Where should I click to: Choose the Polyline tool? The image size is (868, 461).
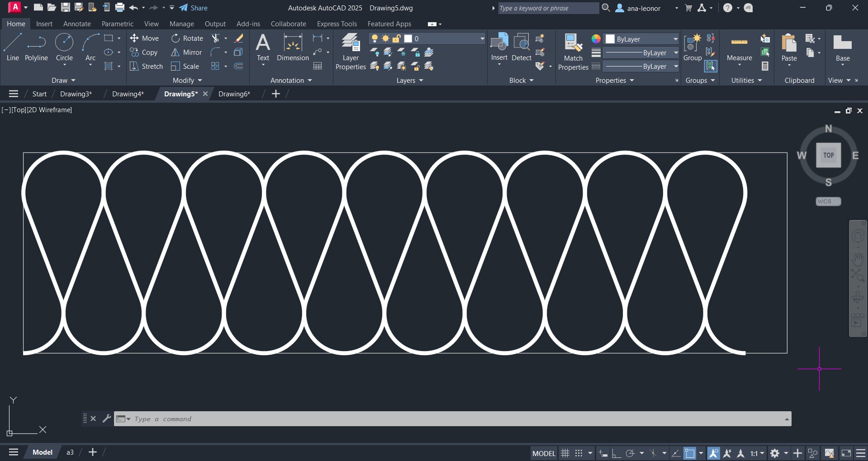coord(36,47)
